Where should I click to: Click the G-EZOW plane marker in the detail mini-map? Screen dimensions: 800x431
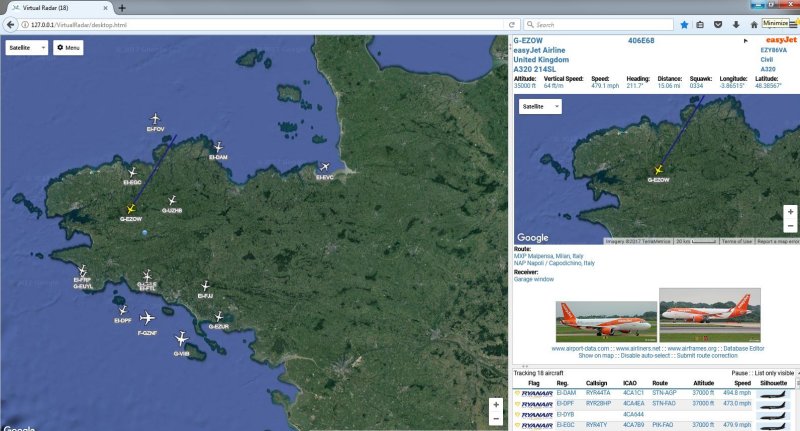pos(659,170)
